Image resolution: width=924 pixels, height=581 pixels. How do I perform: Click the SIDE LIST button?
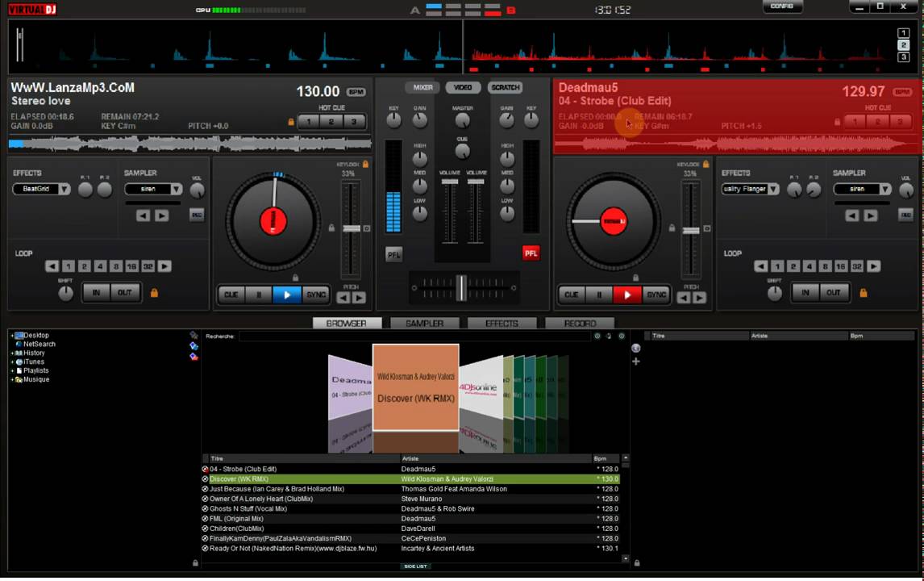[415, 566]
